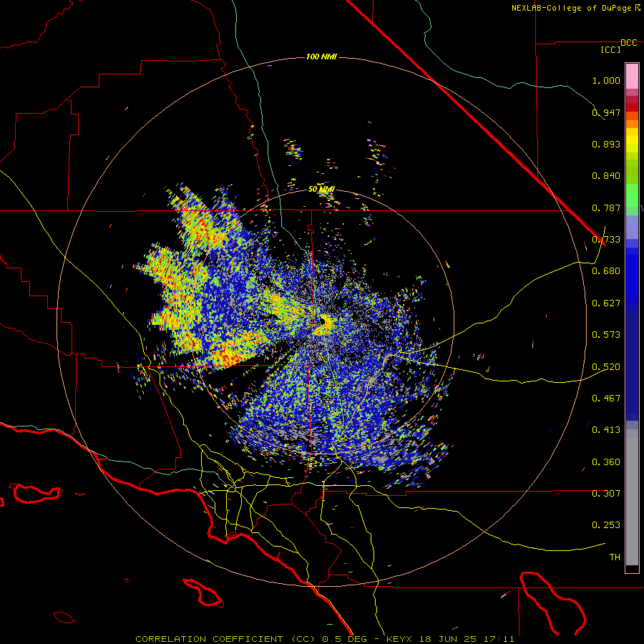Viewport: 644px width, 644px height.
Task: Click the [CC] legend heading
Action: (x=611, y=49)
